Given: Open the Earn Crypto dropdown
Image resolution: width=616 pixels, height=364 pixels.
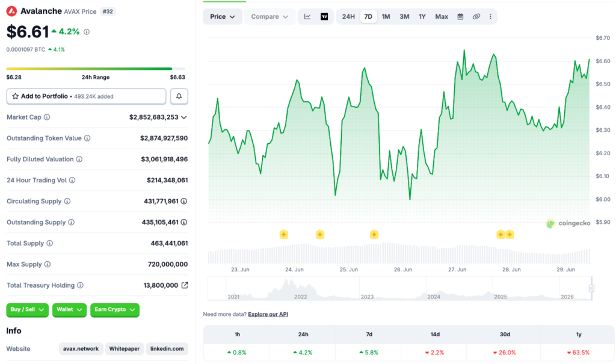Looking at the screenshot, I should 115,310.
